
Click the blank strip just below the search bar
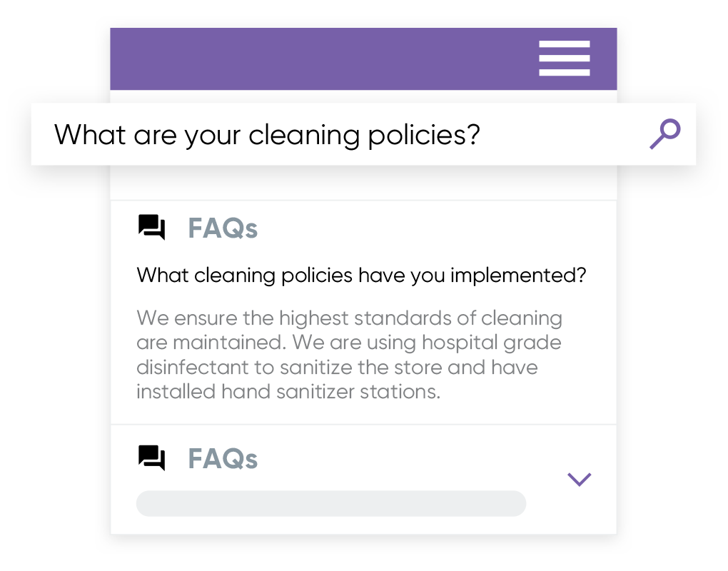pyautogui.click(x=364, y=183)
